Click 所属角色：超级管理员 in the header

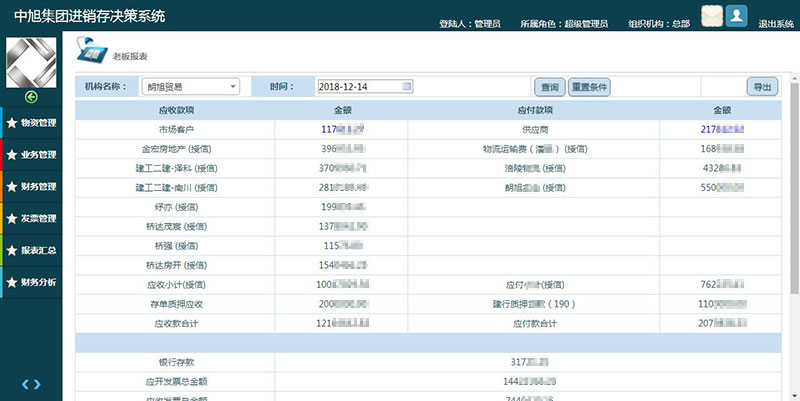564,24
